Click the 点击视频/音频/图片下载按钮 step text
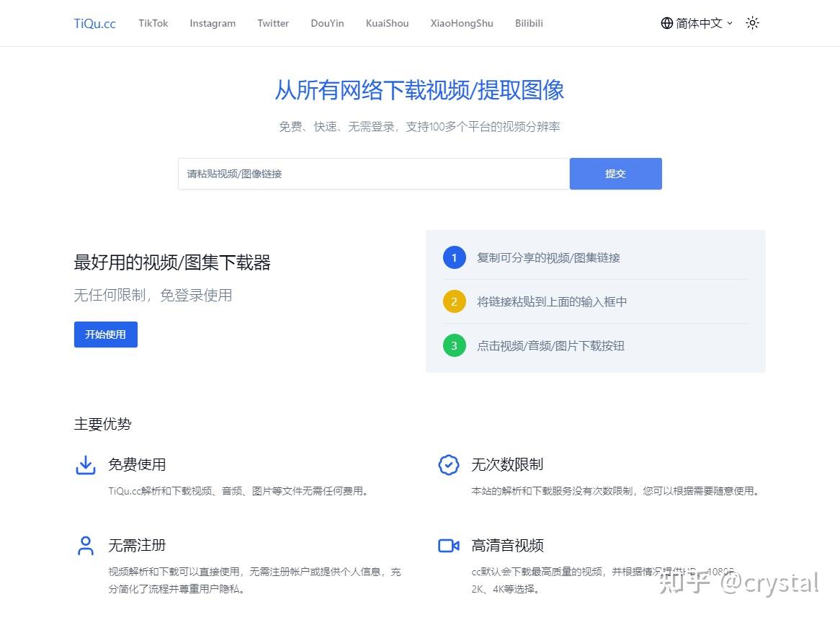The image size is (840, 620). (550, 345)
